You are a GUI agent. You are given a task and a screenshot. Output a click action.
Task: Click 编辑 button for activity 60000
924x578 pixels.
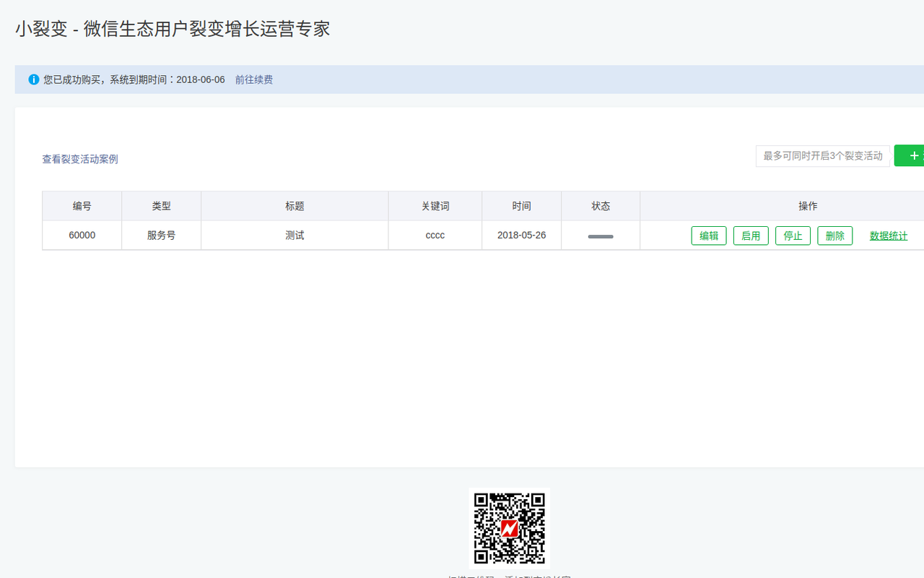pos(709,236)
